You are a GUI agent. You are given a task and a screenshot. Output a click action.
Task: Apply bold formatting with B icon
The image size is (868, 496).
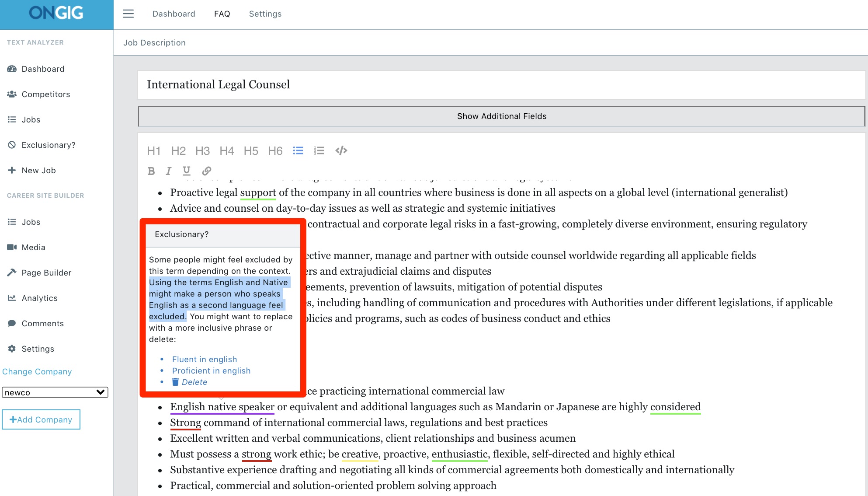click(151, 171)
